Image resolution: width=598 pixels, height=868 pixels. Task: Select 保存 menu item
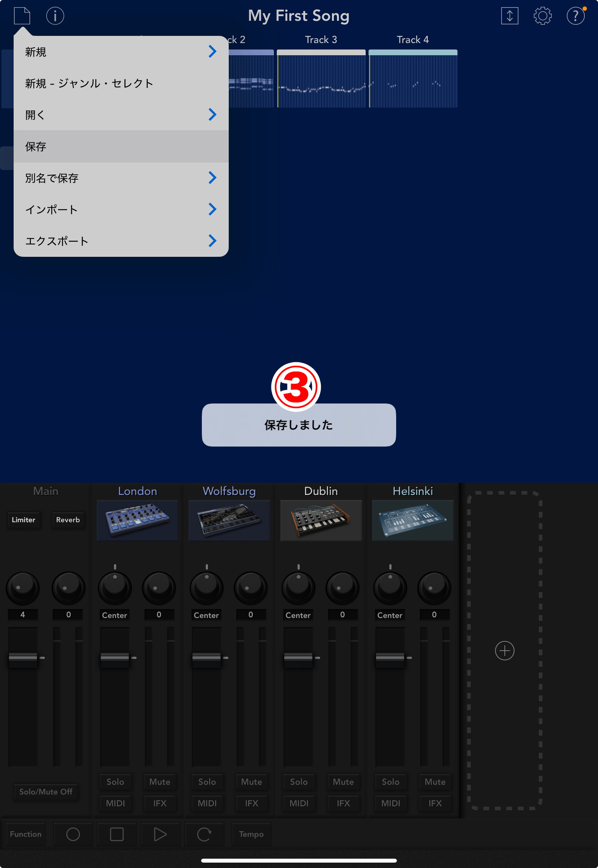[x=121, y=147]
